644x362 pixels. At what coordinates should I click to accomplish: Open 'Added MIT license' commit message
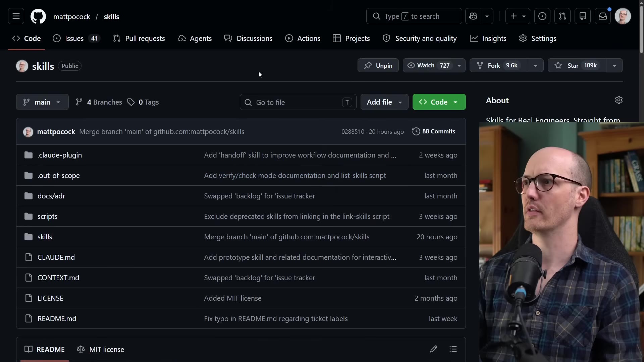tap(233, 298)
